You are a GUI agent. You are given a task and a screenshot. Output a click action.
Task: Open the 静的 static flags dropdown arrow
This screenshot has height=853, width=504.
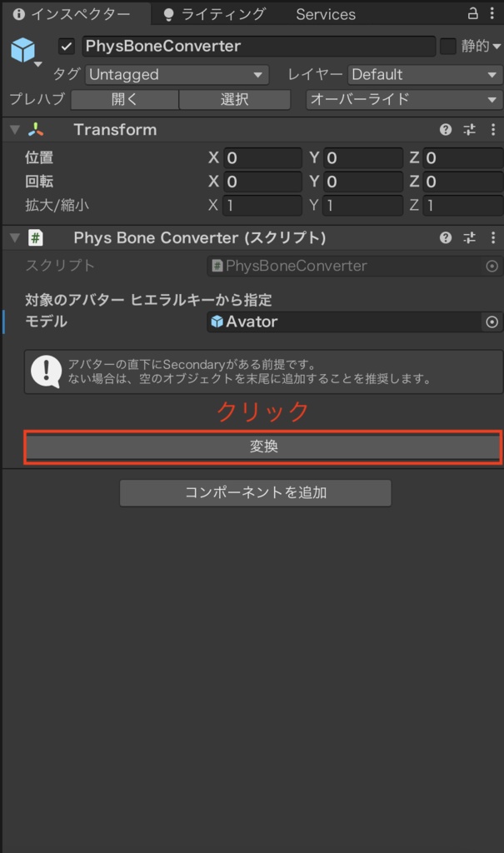(x=497, y=47)
